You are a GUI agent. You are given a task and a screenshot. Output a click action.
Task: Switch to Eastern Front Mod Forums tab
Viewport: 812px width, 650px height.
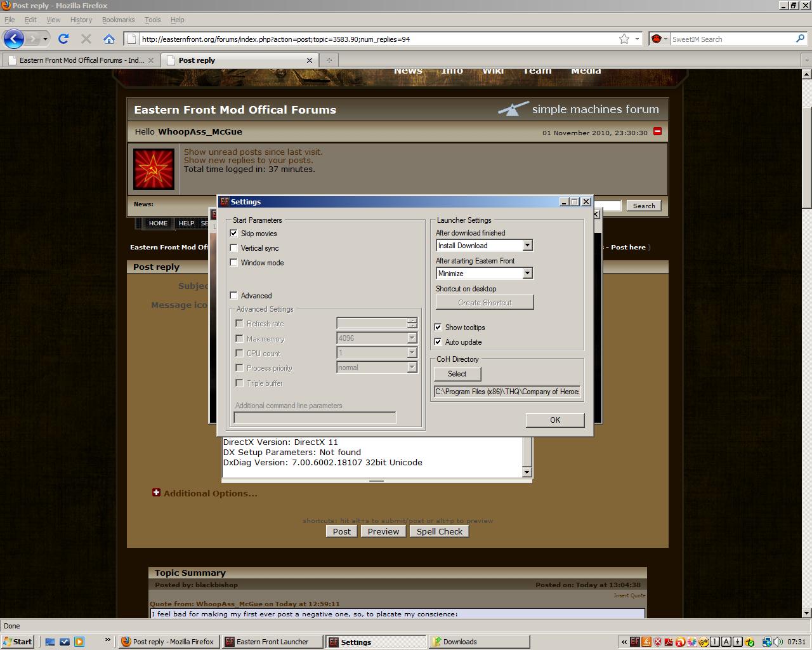pyautogui.click(x=81, y=60)
